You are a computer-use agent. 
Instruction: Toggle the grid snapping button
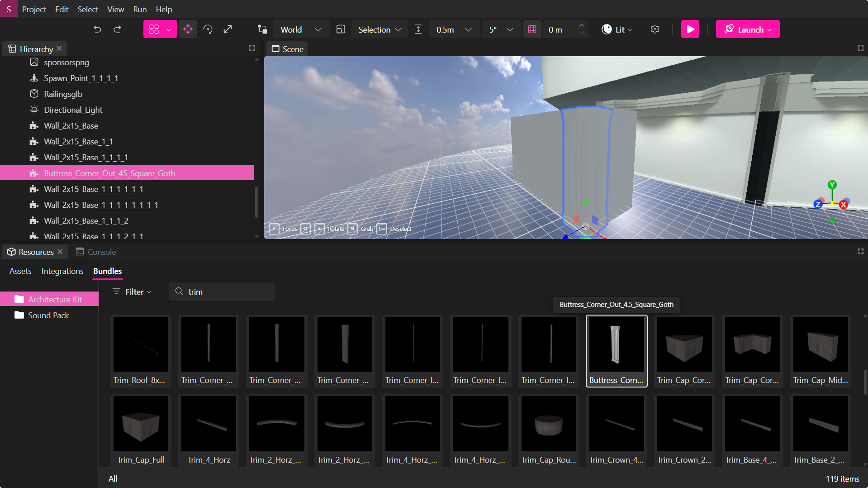532,29
